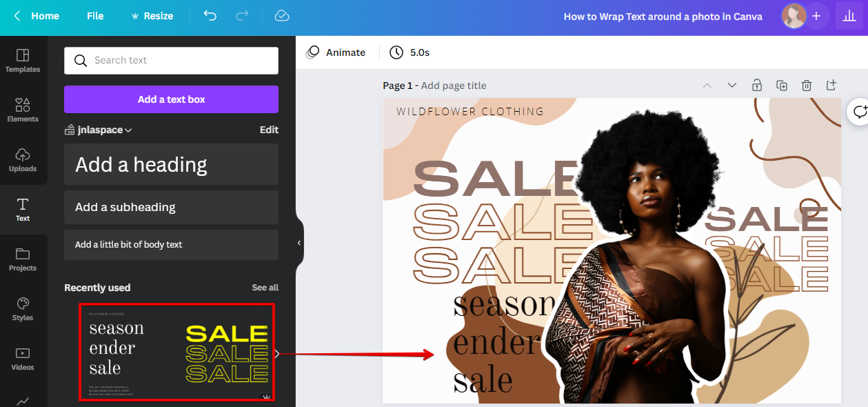This screenshot has width=868, height=407.
Task: Open the Uploads sidebar panel
Action: click(x=23, y=160)
